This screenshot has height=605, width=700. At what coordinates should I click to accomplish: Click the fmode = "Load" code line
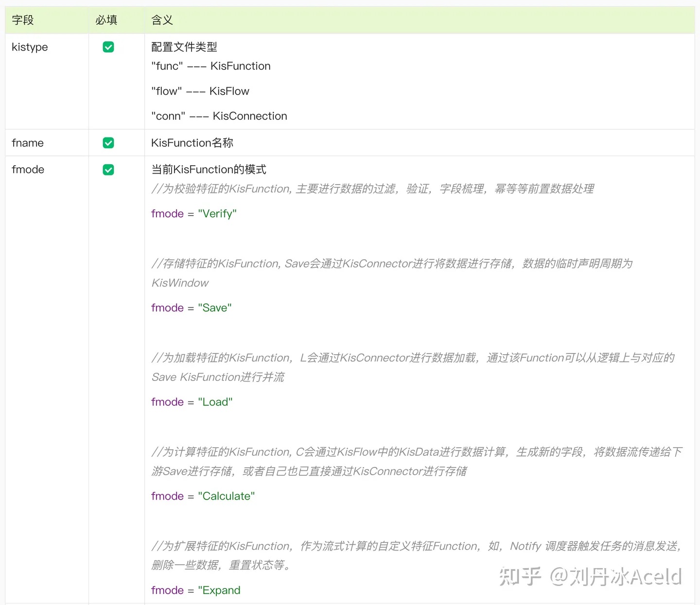point(192,402)
